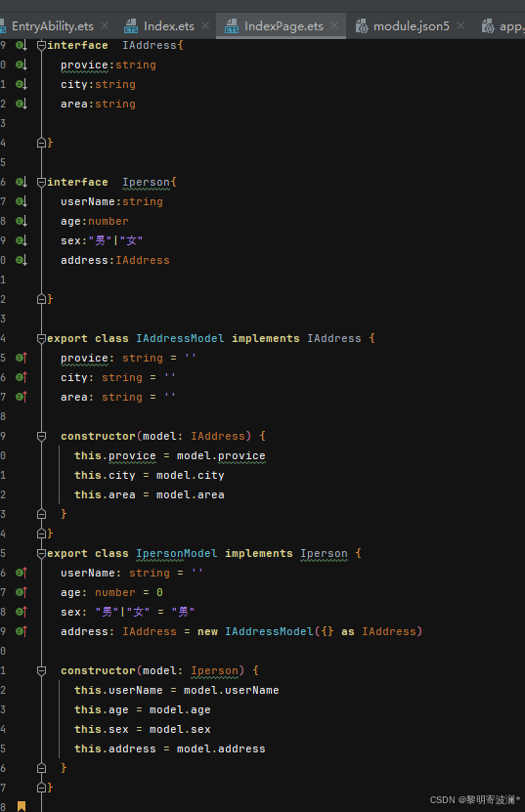The width and height of the screenshot is (525, 812).
Task: Collapse the interface Iperson block
Action: point(41,183)
